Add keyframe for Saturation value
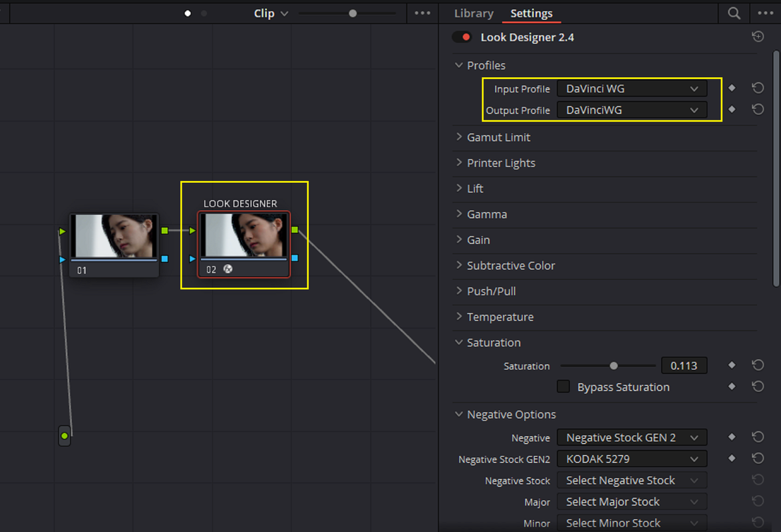Screen dimensions: 781x532 [732, 365]
